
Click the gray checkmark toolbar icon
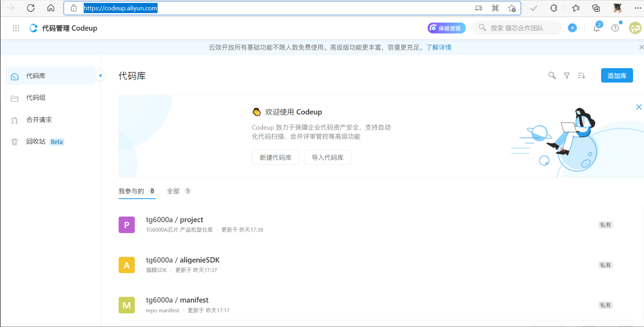533,8
